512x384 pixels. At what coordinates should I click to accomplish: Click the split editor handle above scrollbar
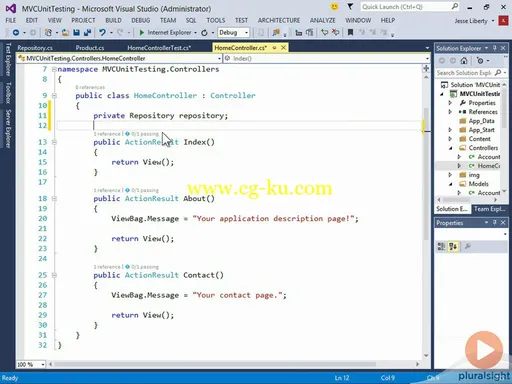[x=426, y=68]
